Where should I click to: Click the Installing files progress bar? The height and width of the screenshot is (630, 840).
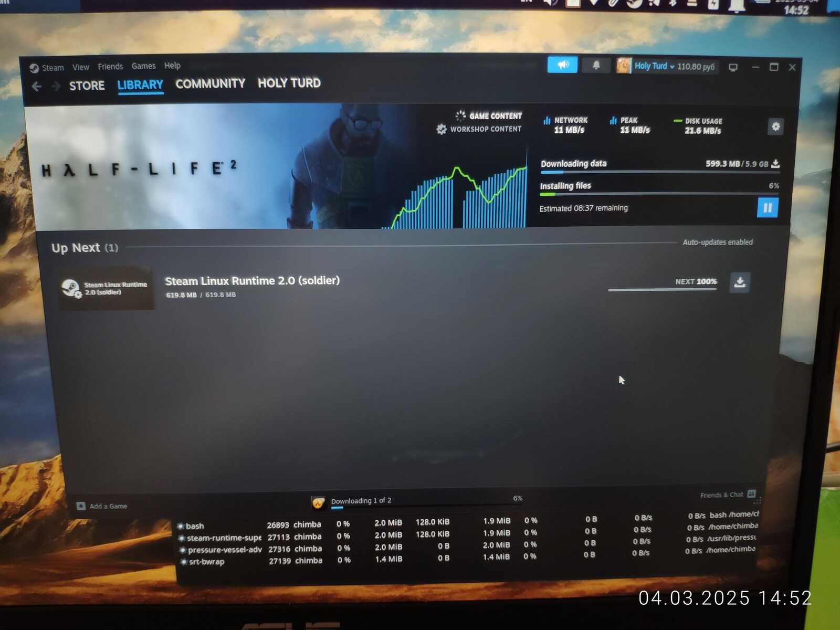pos(659,194)
